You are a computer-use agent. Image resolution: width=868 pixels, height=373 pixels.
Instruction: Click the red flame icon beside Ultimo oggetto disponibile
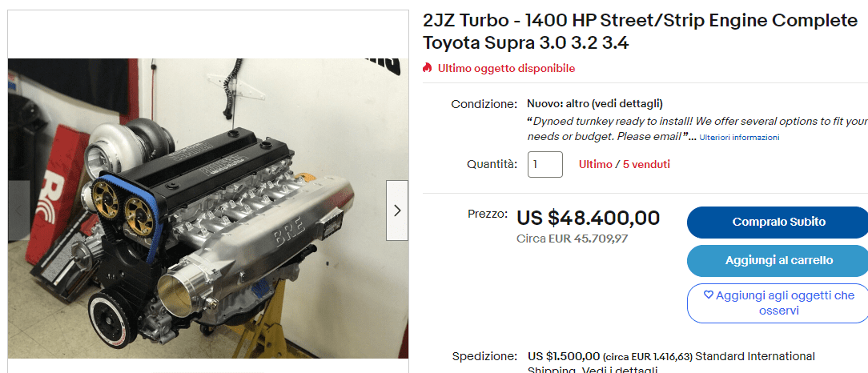pyautogui.click(x=427, y=68)
